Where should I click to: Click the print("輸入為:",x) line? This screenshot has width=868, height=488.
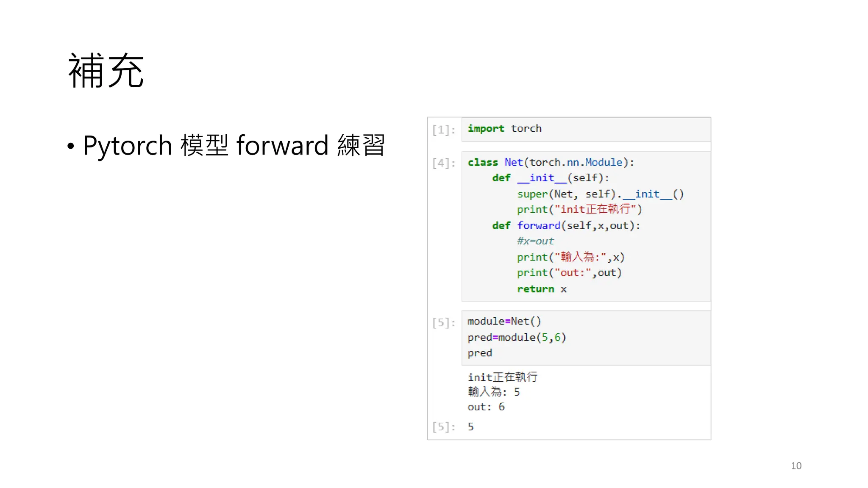point(570,257)
